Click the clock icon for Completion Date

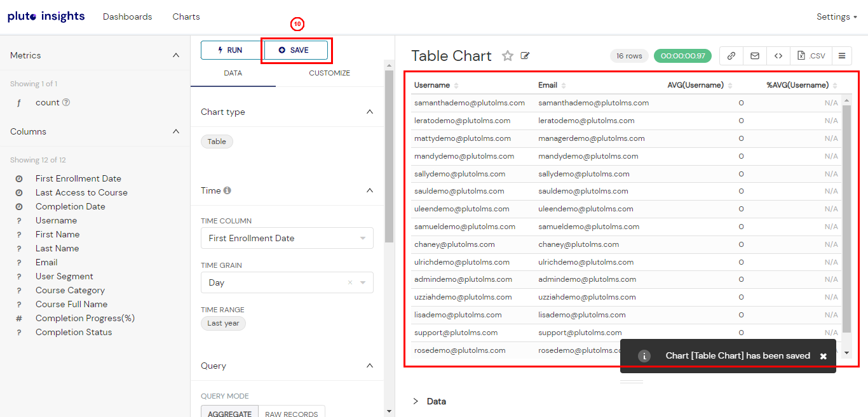tap(19, 207)
